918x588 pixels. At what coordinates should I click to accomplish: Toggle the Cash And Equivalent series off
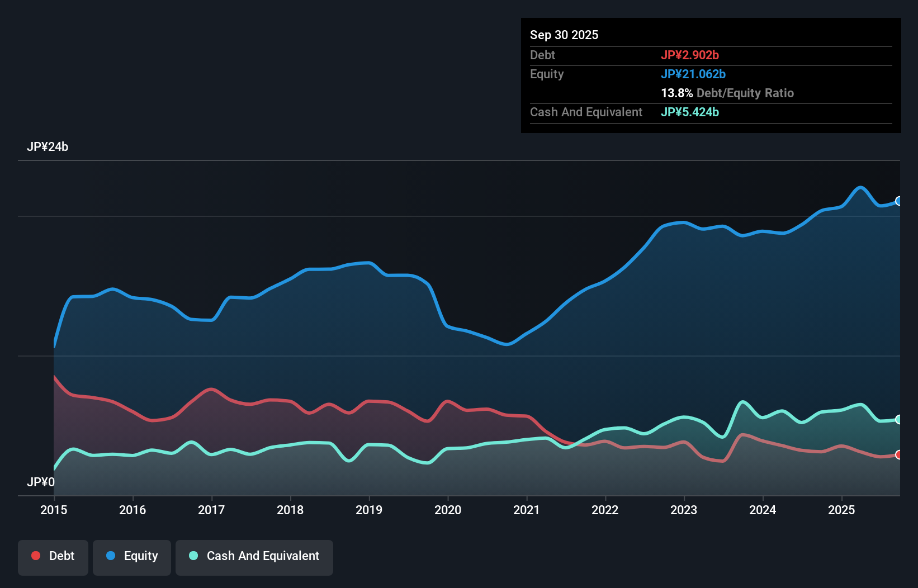254,557
